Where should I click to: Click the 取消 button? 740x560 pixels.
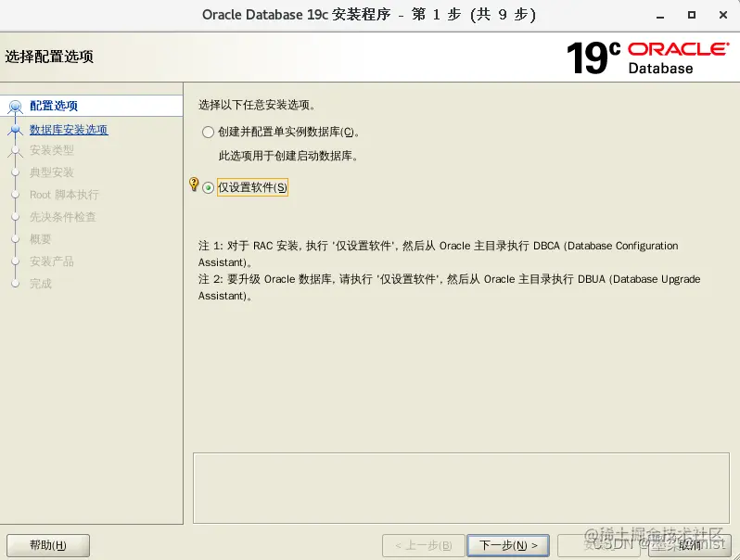[x=690, y=545]
